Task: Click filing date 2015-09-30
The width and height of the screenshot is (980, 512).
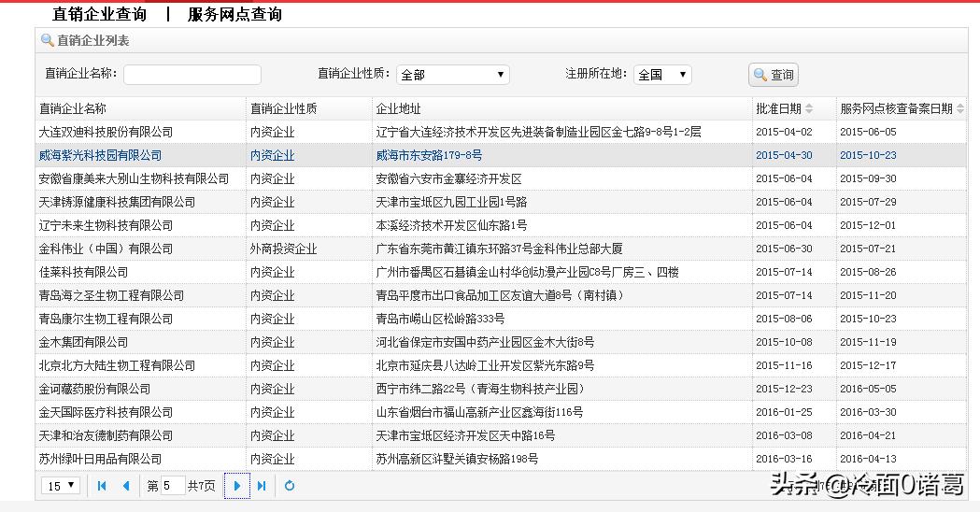Action: [x=868, y=178]
